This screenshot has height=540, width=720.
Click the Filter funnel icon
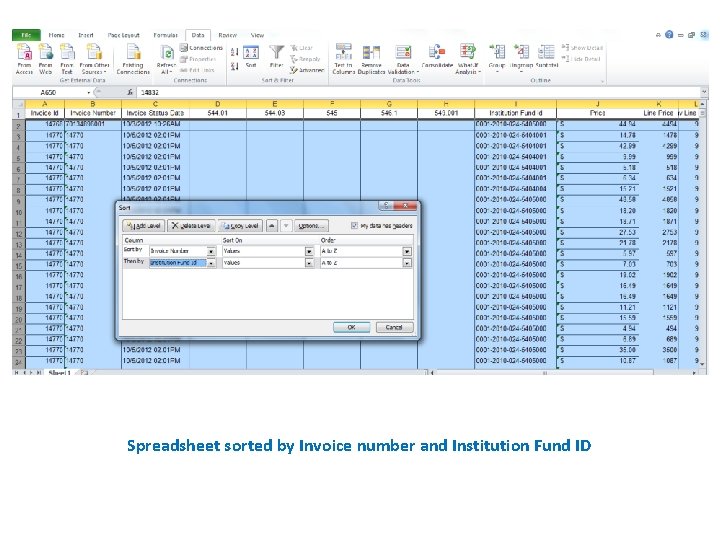[x=276, y=52]
